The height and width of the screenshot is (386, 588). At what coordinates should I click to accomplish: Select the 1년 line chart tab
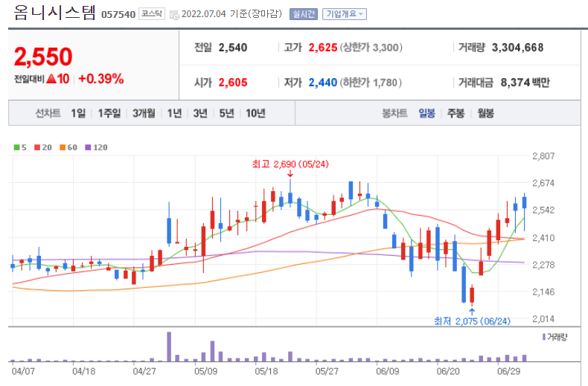pos(174,113)
